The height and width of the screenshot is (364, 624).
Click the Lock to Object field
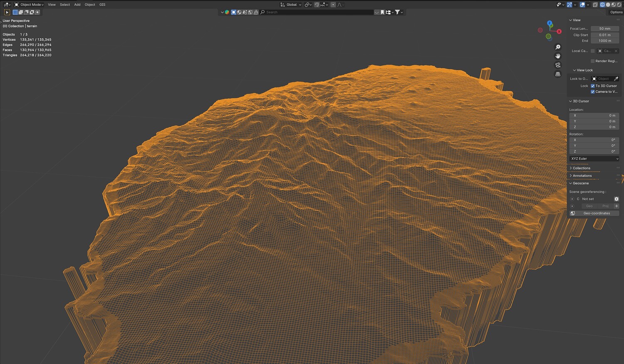pos(602,79)
